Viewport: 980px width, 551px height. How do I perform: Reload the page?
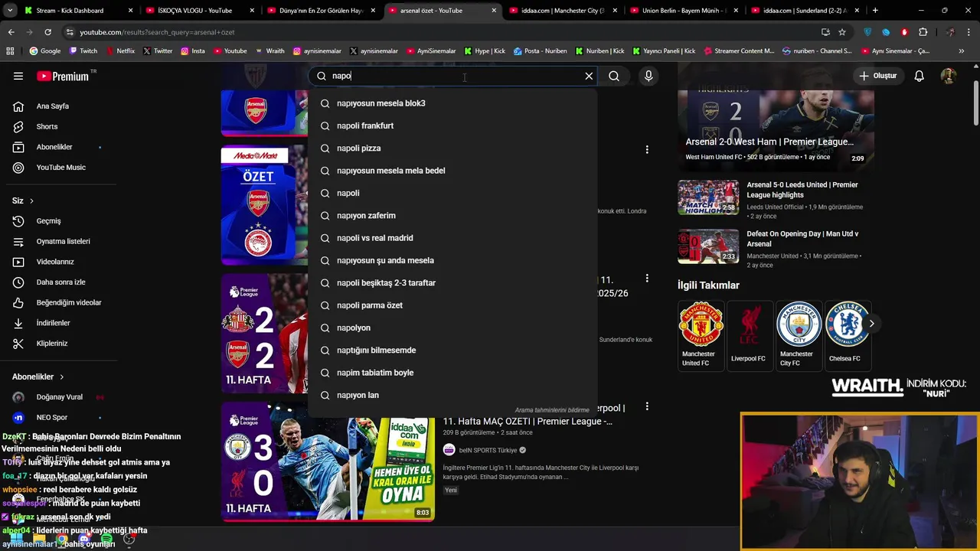click(47, 32)
